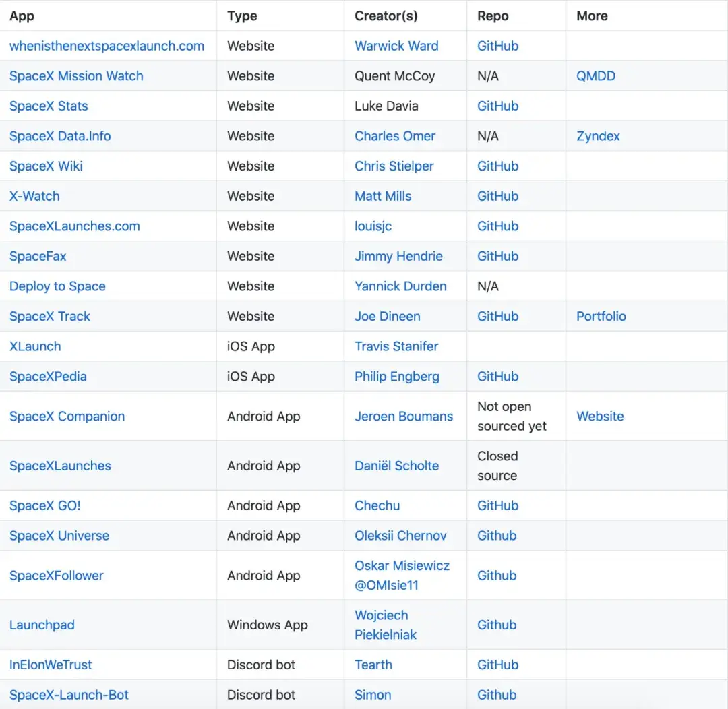Open the XLaunch iOS app link
The width and height of the screenshot is (728, 709).
(35, 346)
